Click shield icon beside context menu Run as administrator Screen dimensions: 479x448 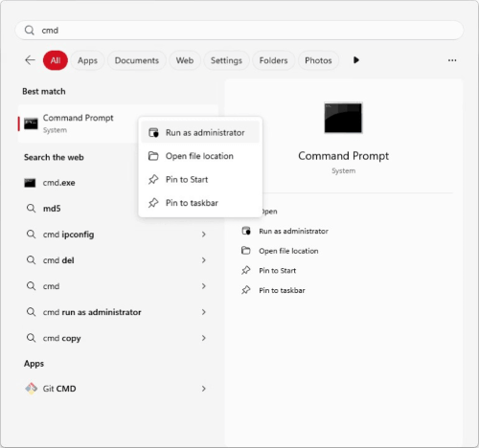[x=153, y=132]
